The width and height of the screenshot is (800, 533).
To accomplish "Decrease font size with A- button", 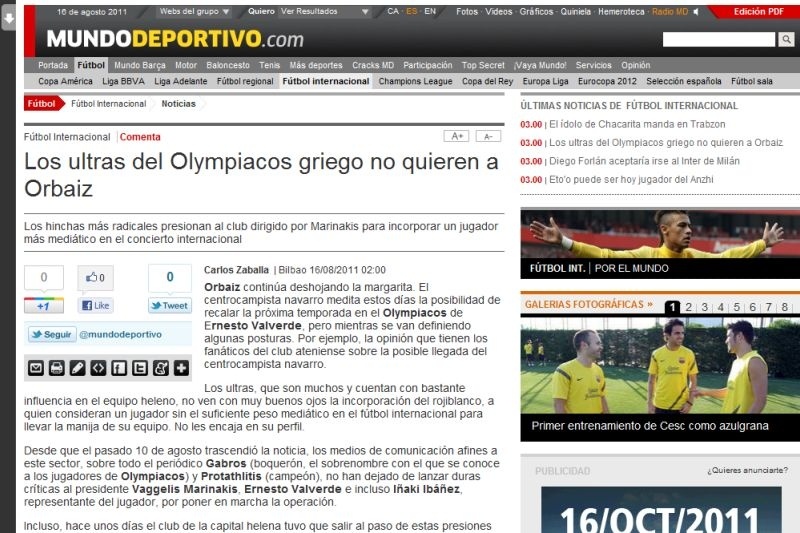I will (488, 136).
